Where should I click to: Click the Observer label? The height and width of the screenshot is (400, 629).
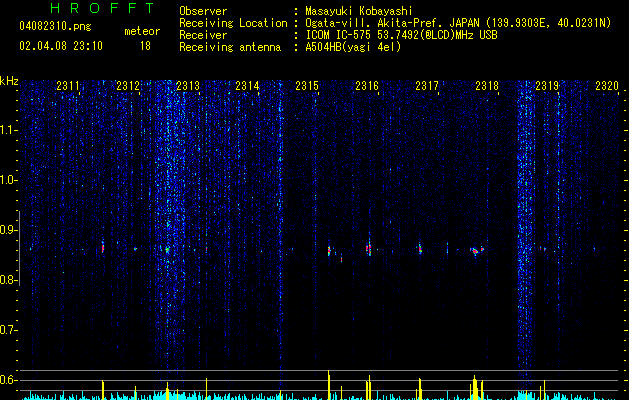(x=203, y=11)
